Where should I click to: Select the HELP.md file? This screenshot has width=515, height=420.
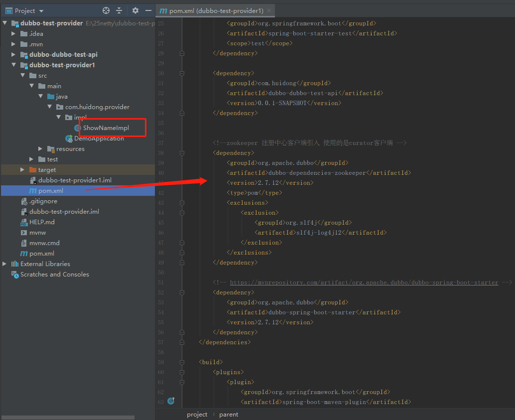click(x=42, y=222)
